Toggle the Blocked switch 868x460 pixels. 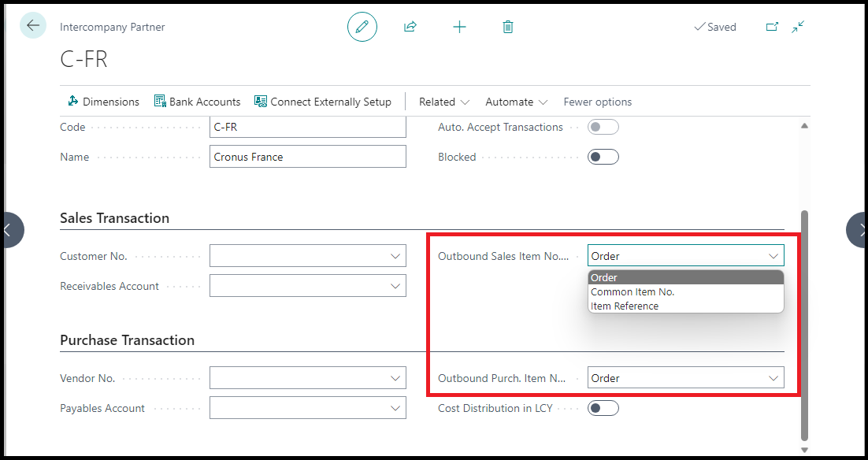603,157
